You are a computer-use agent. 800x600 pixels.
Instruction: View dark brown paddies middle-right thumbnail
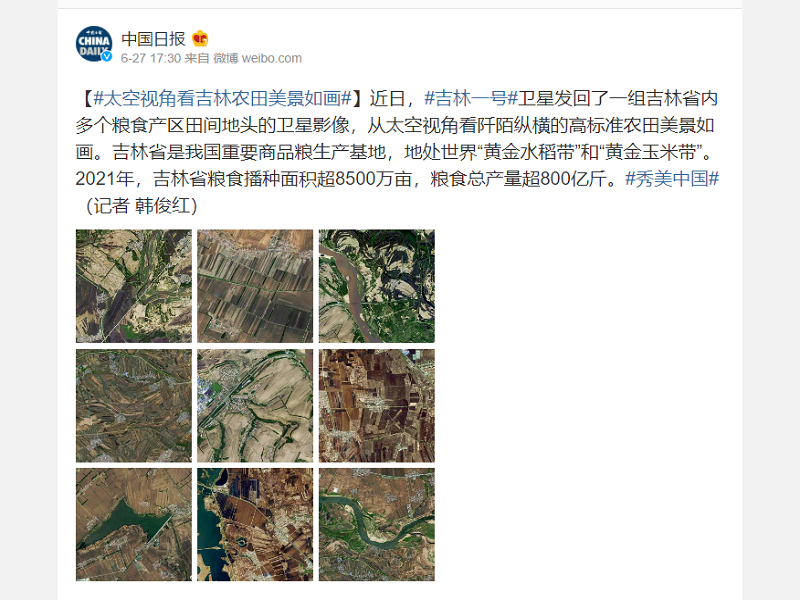(377, 406)
